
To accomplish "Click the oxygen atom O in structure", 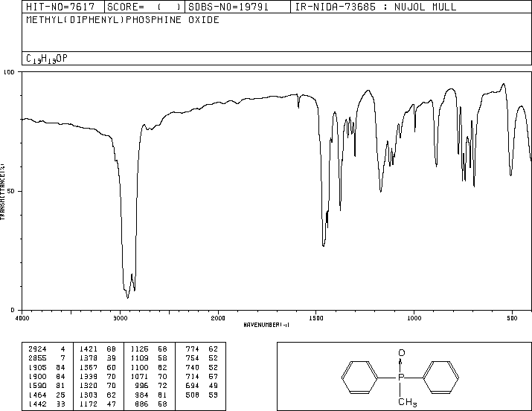I will (x=401, y=353).
